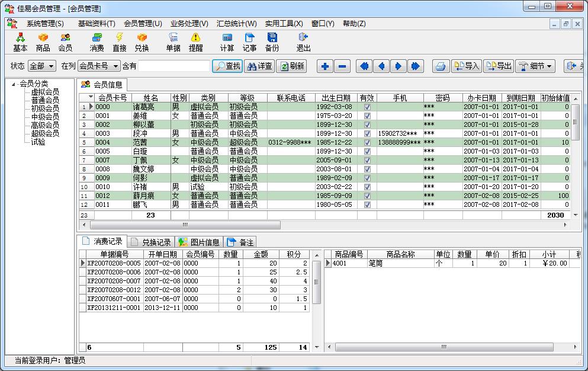Viewport: 588px width, 371px height.
Task: Click the blue plus add-record button
Action: coord(325,66)
